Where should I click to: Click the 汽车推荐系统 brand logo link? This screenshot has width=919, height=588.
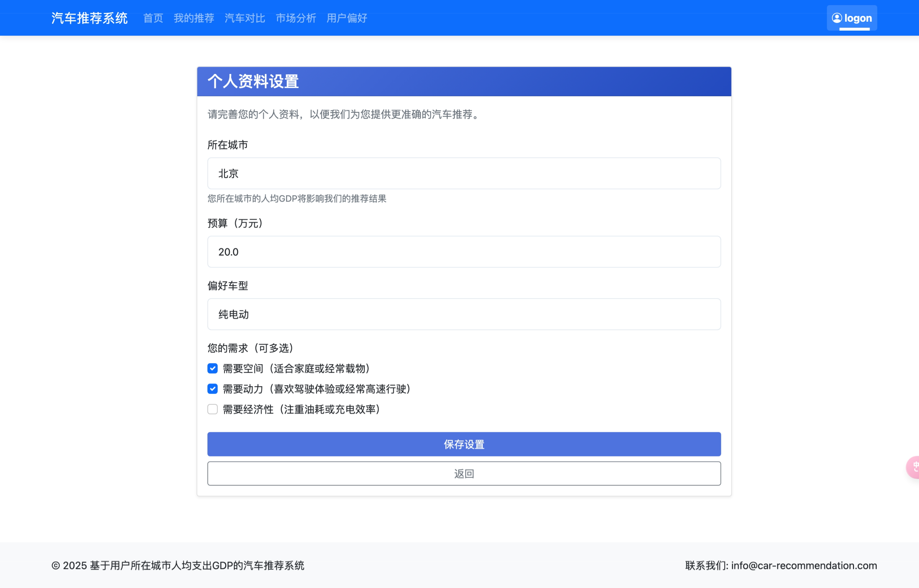[89, 18]
